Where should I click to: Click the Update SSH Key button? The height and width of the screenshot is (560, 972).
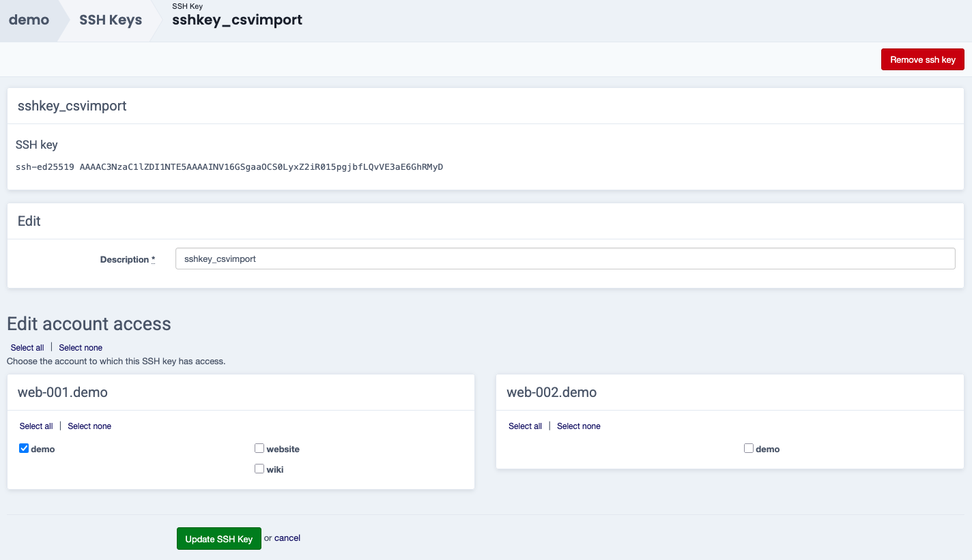[218, 539]
